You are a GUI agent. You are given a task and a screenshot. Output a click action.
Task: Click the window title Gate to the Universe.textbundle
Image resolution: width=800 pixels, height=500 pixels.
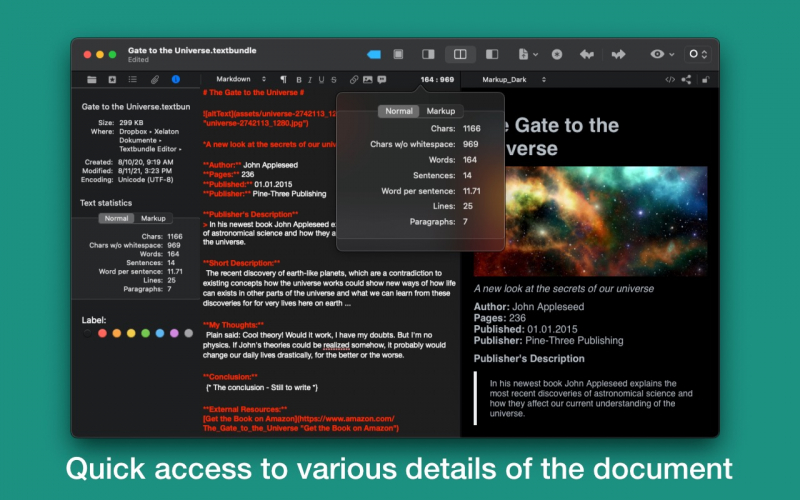click(192, 50)
